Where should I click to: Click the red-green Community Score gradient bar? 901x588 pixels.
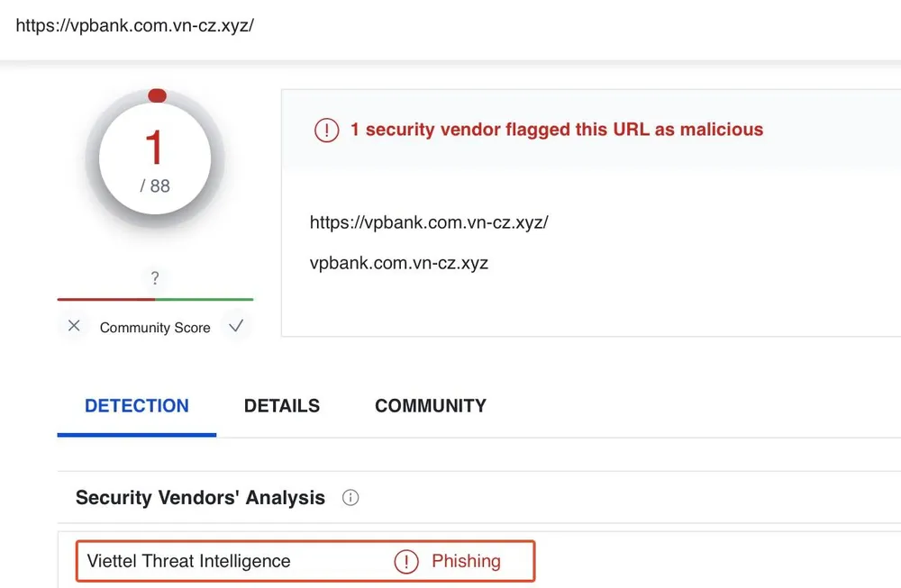coord(155,298)
